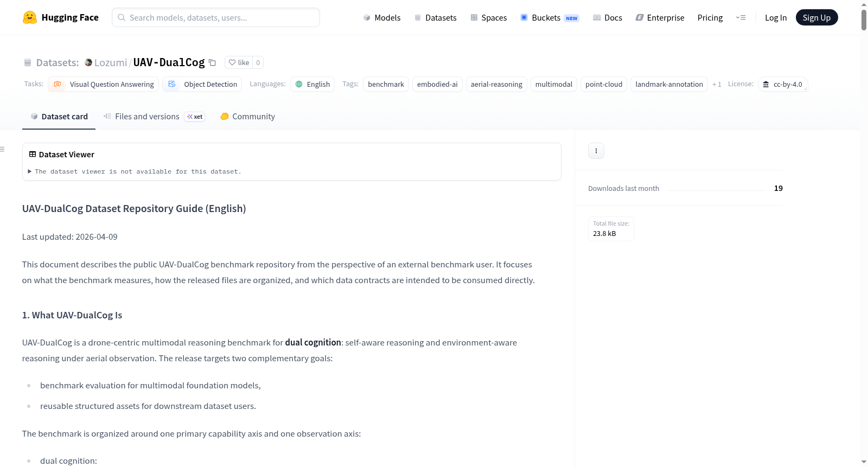Focus the search models and datasets field
The height and width of the screenshot is (467, 868).
tap(216, 17)
